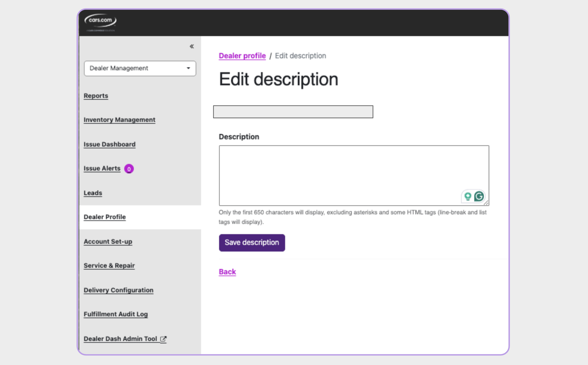
Task: Click inside the Description text area
Action: click(x=354, y=176)
